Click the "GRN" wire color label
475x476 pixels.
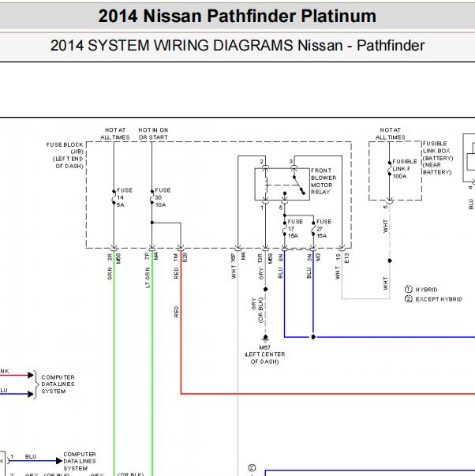point(110,273)
